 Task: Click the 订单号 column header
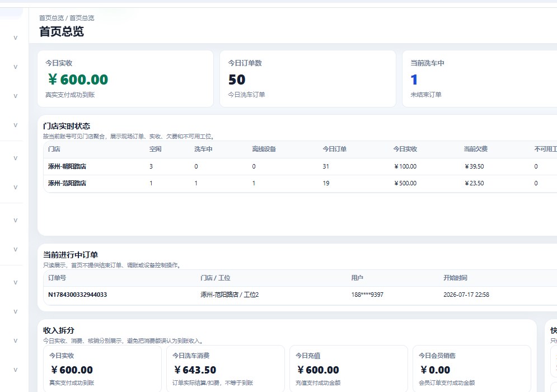(57, 278)
